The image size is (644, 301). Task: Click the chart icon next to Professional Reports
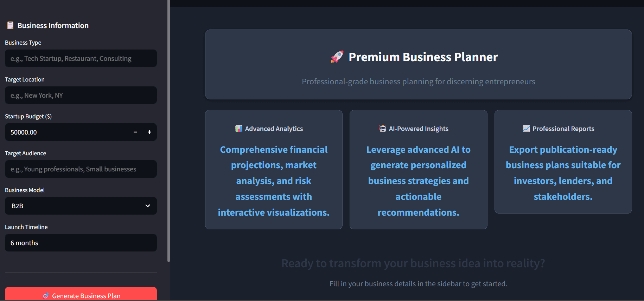click(526, 129)
